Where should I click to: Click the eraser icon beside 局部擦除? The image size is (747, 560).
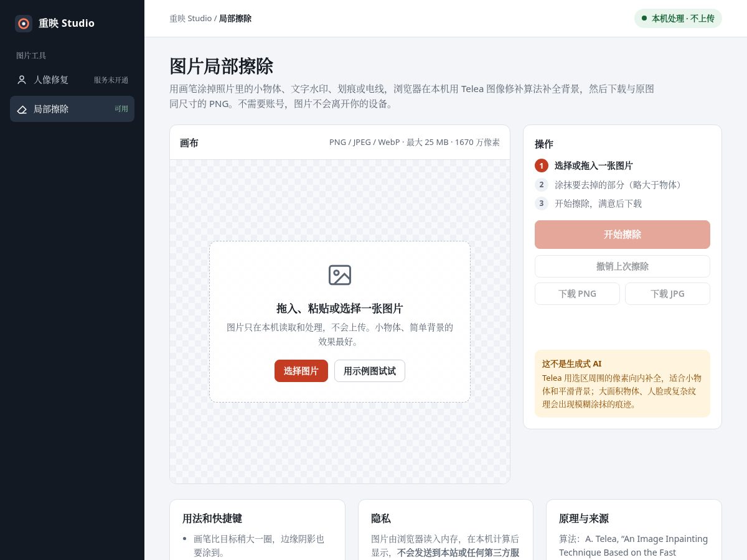[22, 109]
